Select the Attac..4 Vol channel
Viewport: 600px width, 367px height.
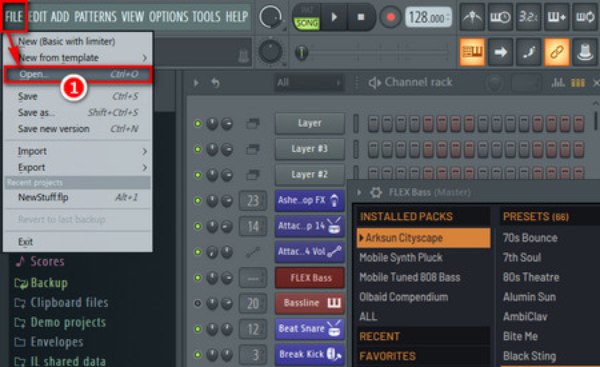310,252
